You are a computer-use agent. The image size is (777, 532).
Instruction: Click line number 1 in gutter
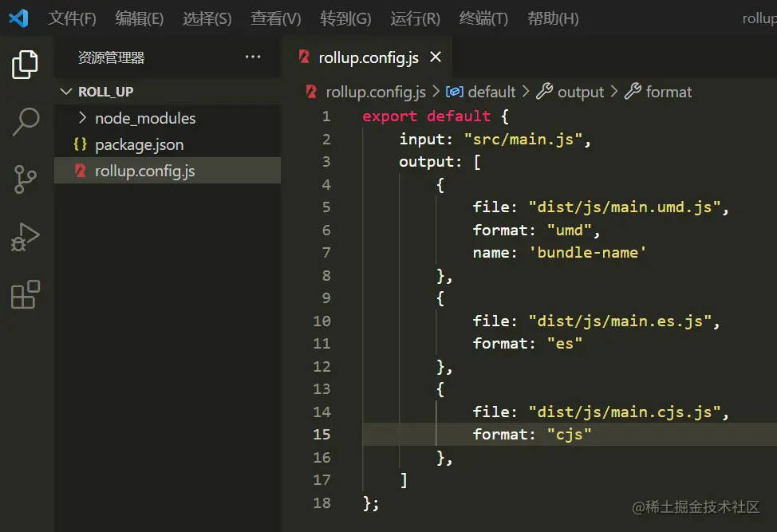tap(326, 116)
